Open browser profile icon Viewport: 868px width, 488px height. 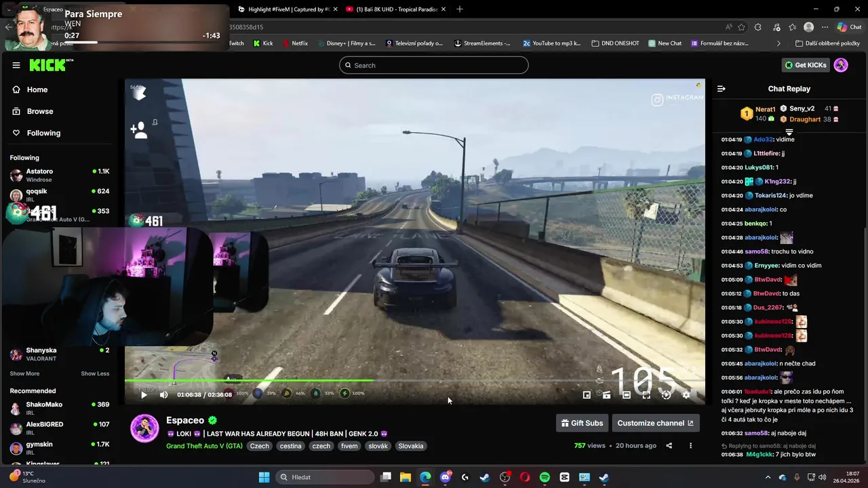(808, 27)
